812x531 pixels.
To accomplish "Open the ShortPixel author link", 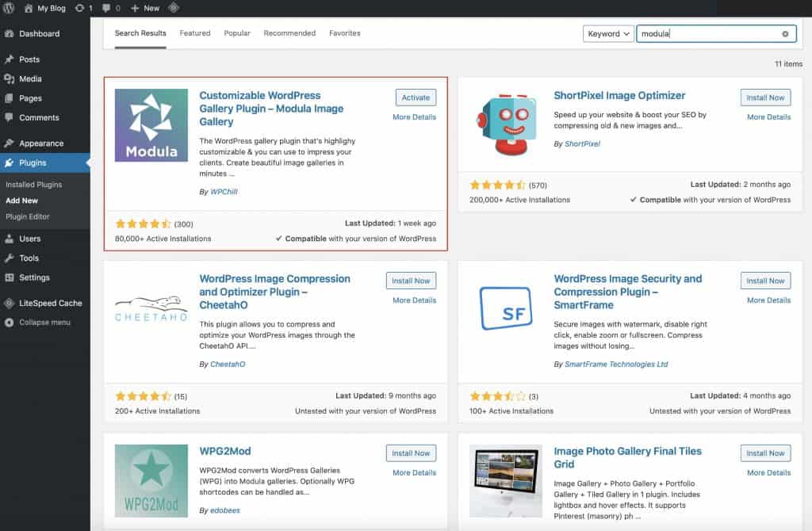I will pos(582,144).
